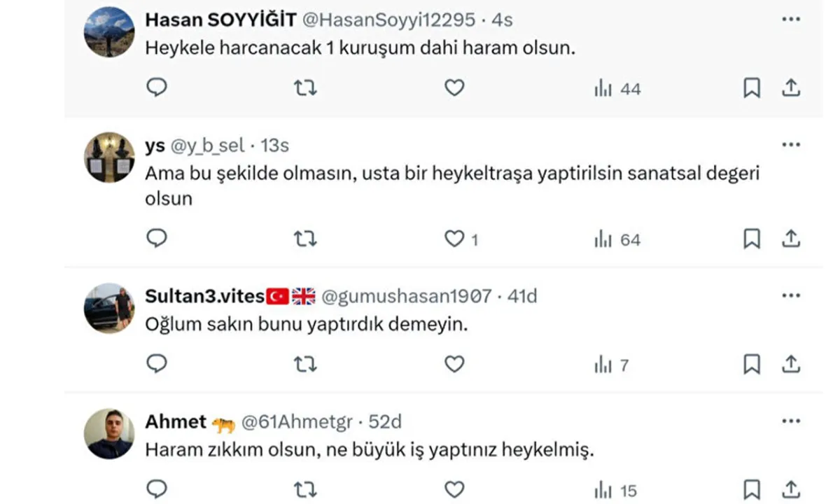Open more options on ys's tweet
Viewport: 840px width, 504px height.
pos(790,145)
